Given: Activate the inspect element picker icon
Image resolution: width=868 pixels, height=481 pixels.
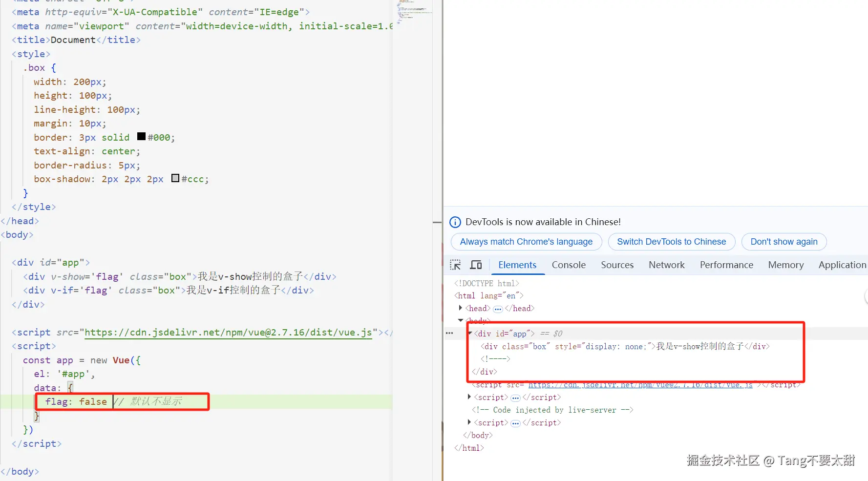Looking at the screenshot, I should tap(455, 265).
